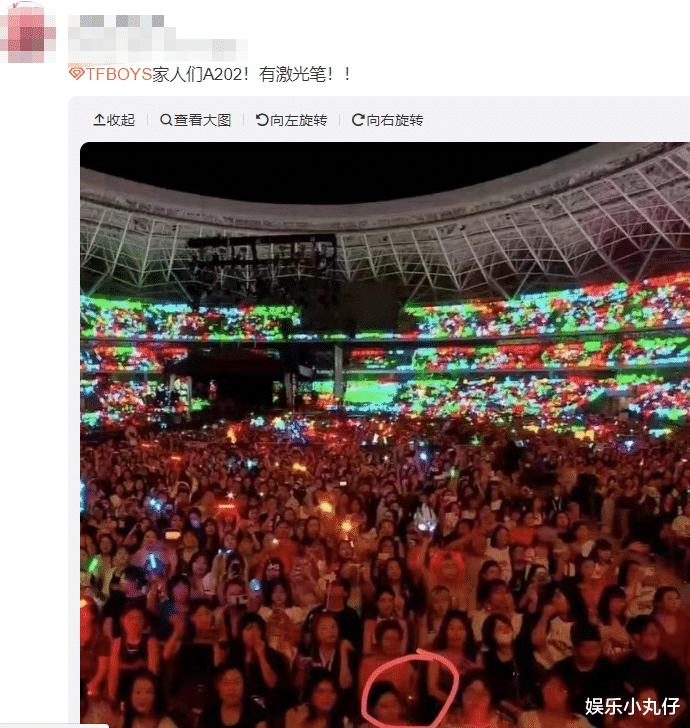Screen dimensions: 690x728
Task: Click the upward arrow collapse icon
Action: [99, 120]
